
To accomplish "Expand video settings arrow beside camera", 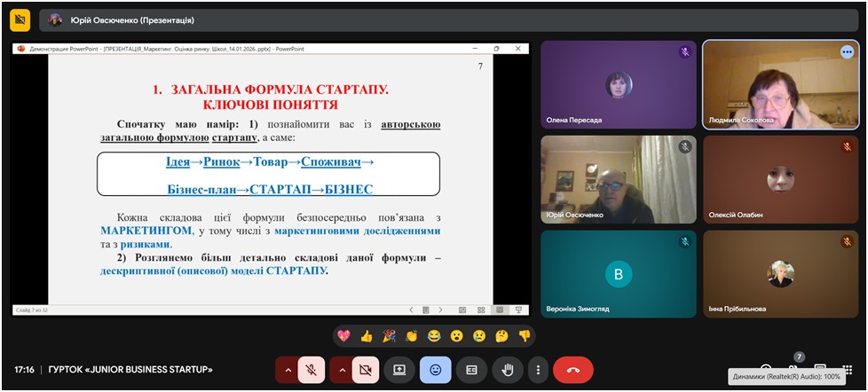I will pos(342,370).
